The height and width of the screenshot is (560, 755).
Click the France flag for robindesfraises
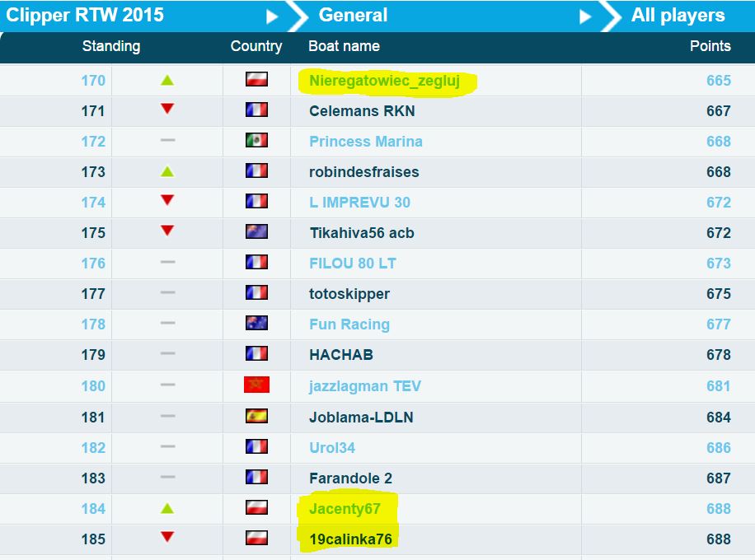[256, 170]
